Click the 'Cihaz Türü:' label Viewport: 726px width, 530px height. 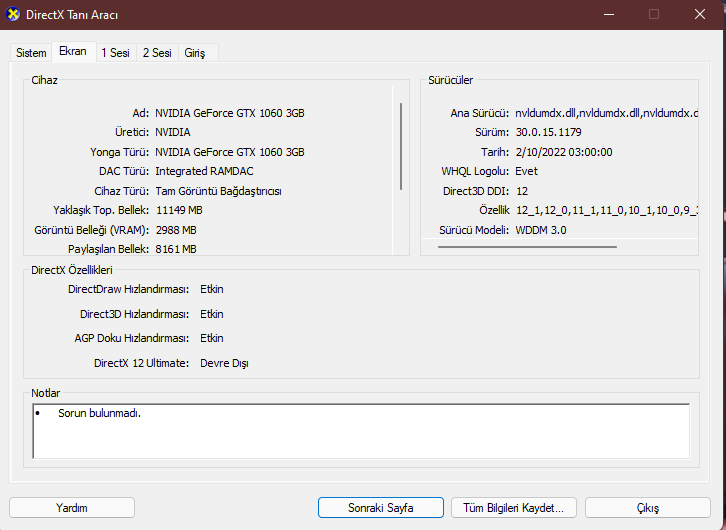click(121, 191)
